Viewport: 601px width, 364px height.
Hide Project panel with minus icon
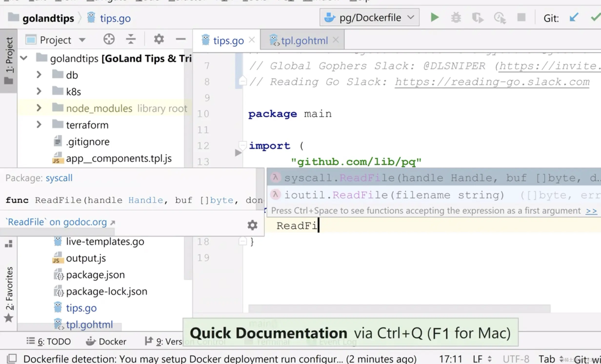point(181,39)
